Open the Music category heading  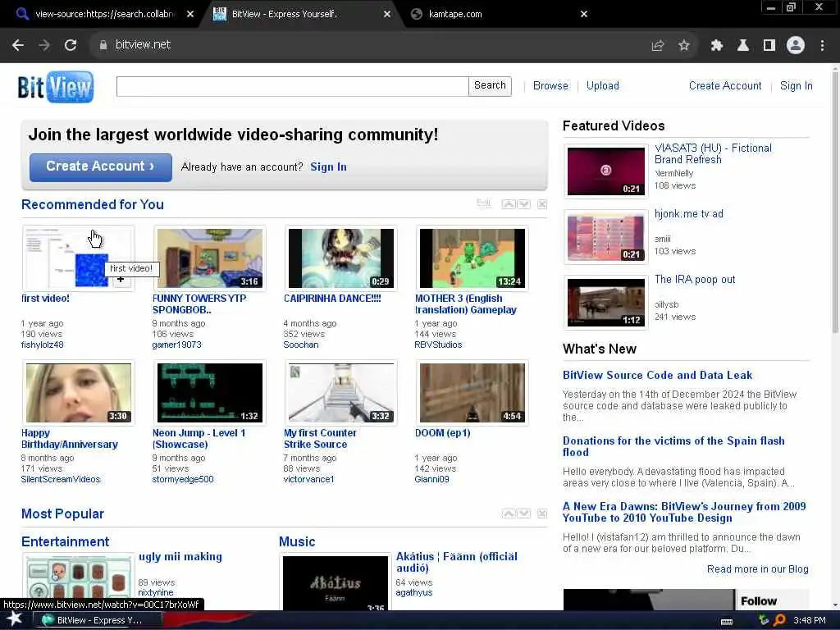tap(297, 541)
